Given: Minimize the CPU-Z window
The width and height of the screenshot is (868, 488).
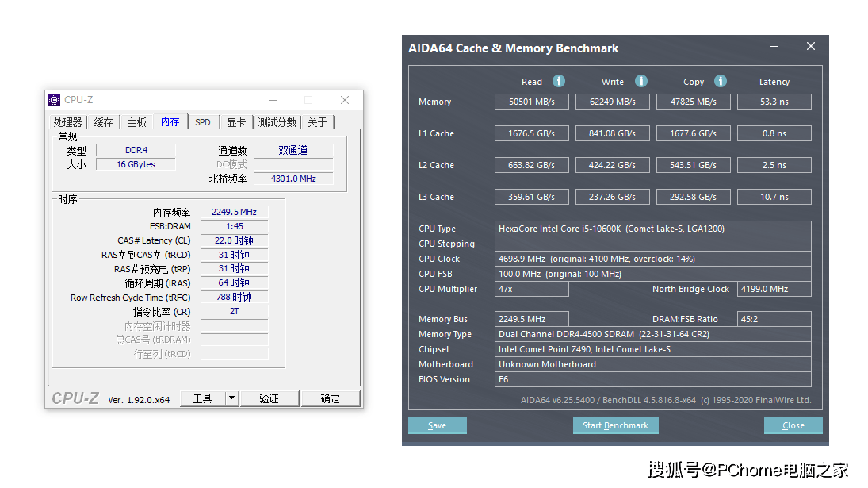Looking at the screenshot, I should coord(273,100).
